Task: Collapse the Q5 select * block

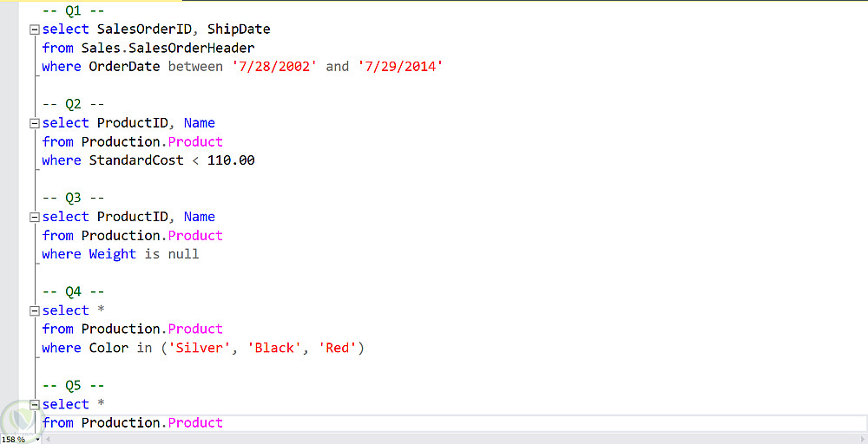Action: click(35, 405)
